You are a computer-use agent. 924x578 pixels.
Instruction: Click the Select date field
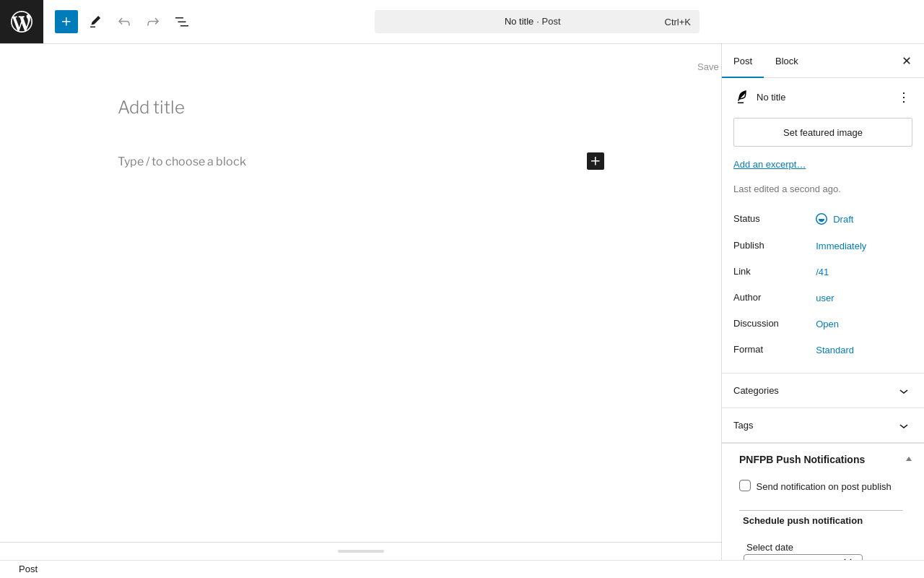[803, 557]
